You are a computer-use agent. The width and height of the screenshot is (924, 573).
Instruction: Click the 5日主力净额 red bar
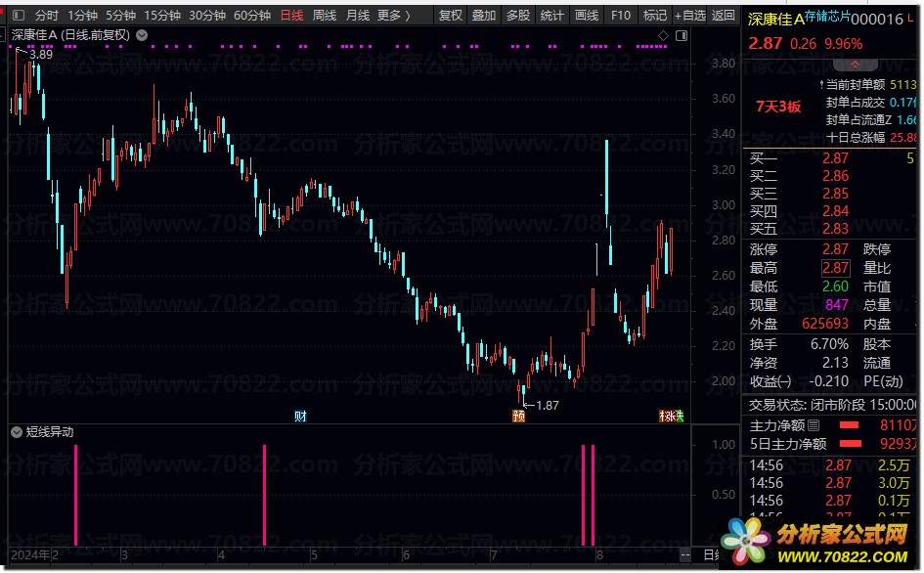(x=851, y=443)
